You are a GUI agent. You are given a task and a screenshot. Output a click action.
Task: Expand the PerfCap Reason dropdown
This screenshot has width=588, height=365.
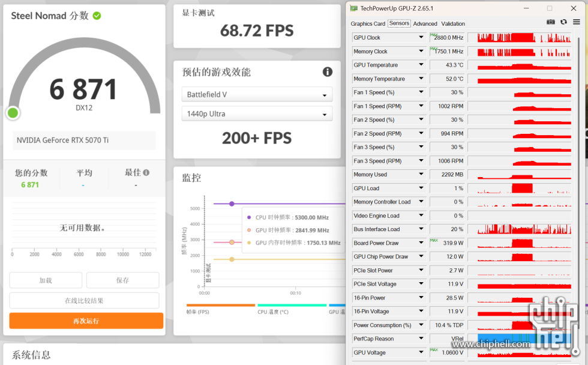[x=421, y=339]
